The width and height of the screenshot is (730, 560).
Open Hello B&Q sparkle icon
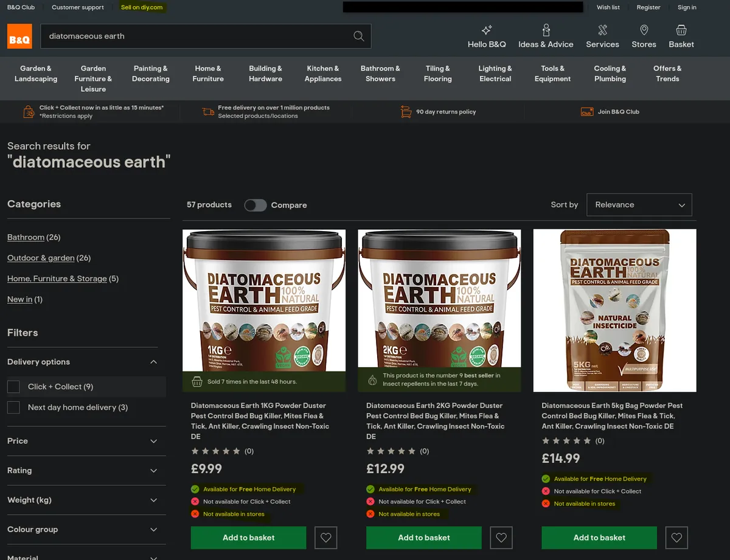click(487, 30)
